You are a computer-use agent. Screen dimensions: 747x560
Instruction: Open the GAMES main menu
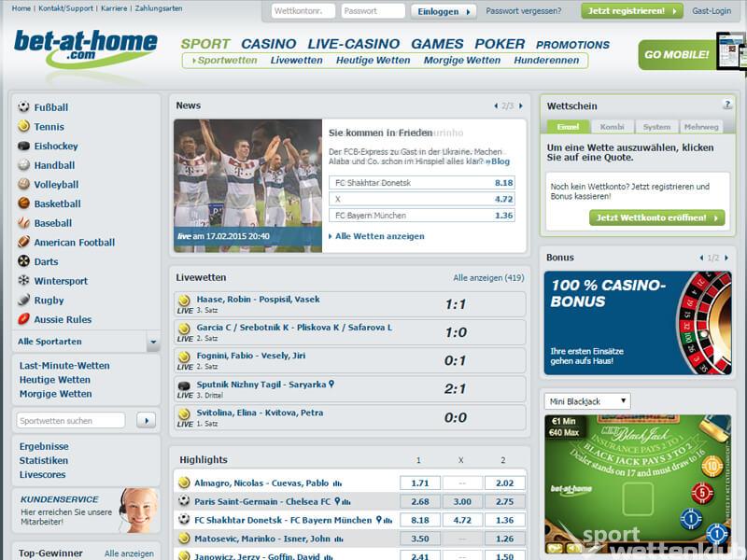[437, 44]
